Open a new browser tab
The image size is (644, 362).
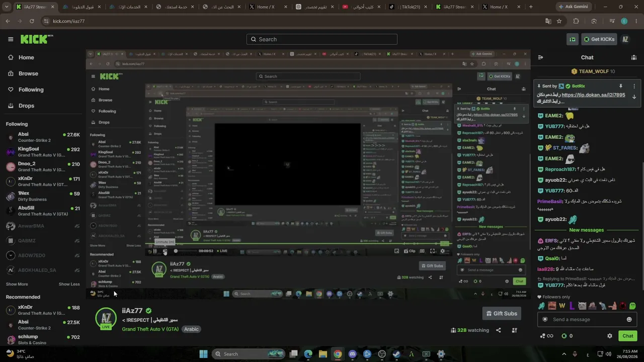tap(531, 7)
